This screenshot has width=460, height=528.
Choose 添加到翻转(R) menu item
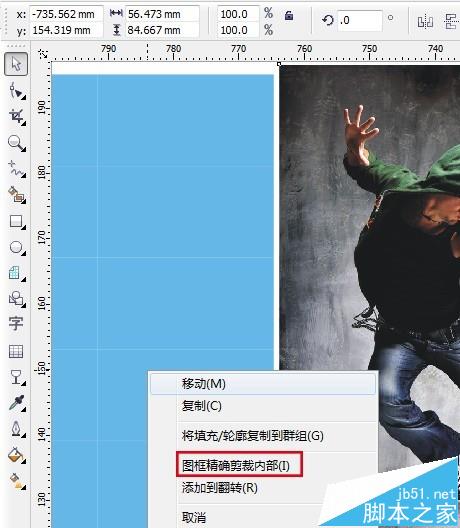pyautogui.click(x=263, y=488)
